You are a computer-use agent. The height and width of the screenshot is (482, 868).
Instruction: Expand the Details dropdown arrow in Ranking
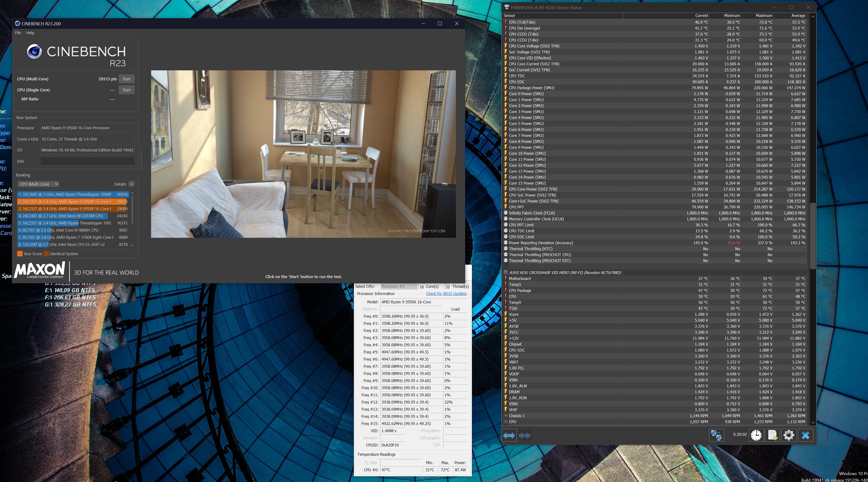(x=132, y=184)
